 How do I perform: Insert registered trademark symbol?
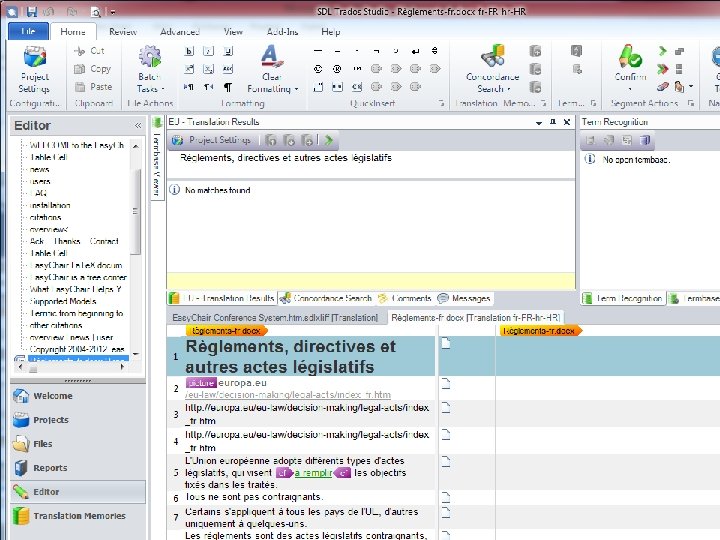click(337, 69)
